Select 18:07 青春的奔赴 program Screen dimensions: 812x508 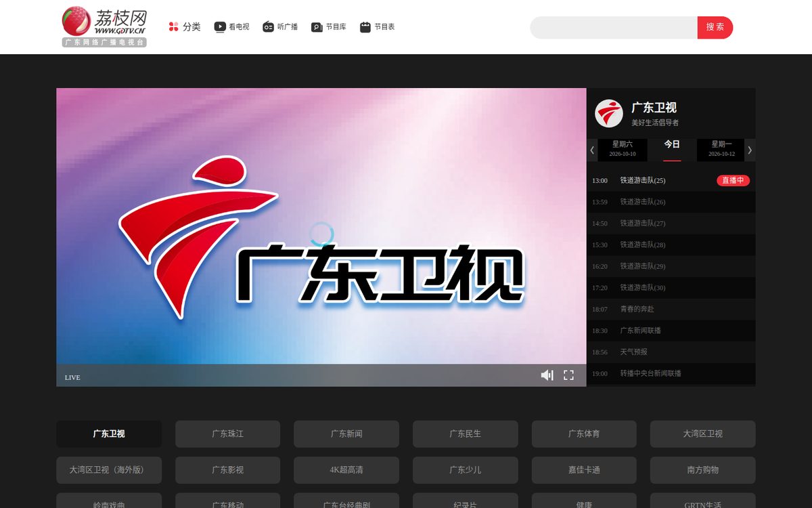[671, 309]
